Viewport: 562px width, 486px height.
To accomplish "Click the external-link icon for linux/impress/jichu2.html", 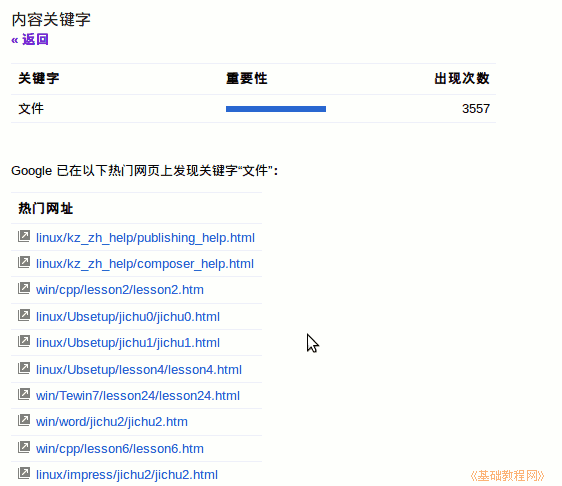I will coord(24,473).
